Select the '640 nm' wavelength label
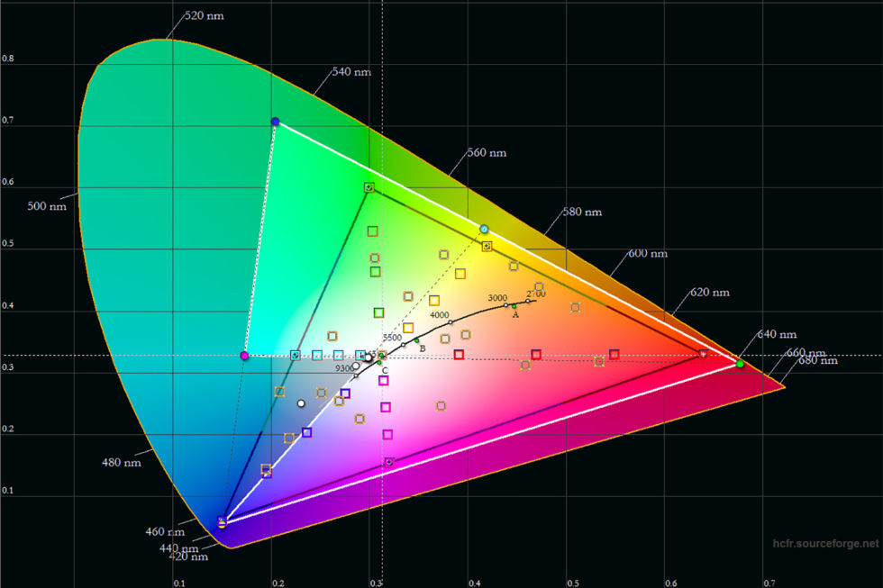The width and height of the screenshot is (883, 588). point(777,334)
